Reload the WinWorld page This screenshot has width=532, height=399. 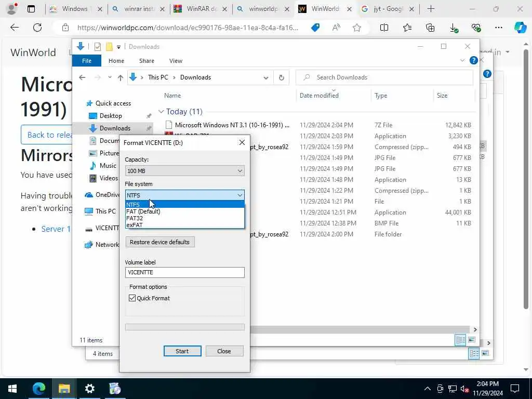37,28
